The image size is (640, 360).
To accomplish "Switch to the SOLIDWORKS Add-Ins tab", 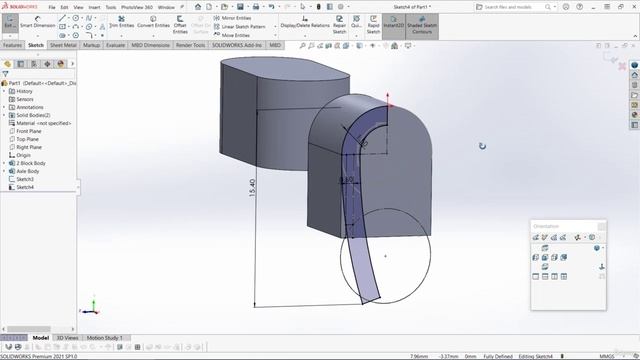I will pos(237,45).
